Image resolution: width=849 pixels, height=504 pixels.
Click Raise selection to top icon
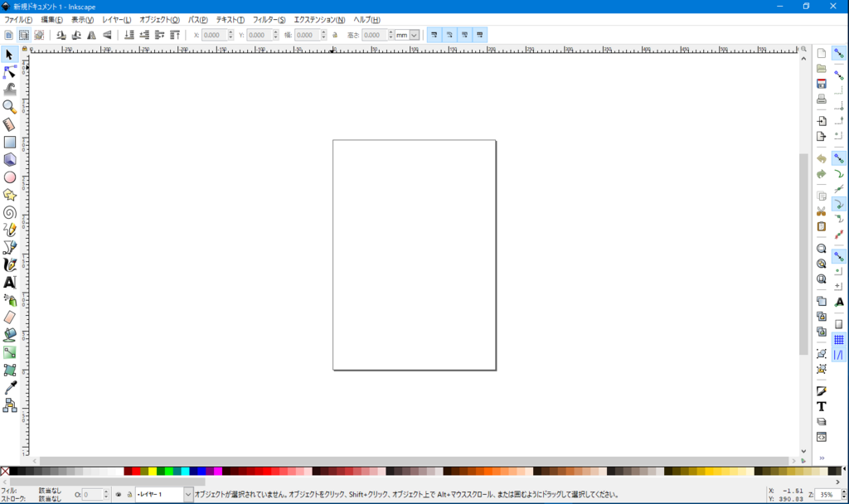[x=175, y=35]
